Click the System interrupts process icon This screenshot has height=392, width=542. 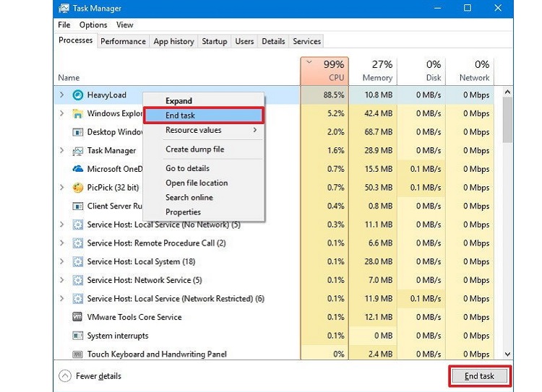[x=78, y=336]
